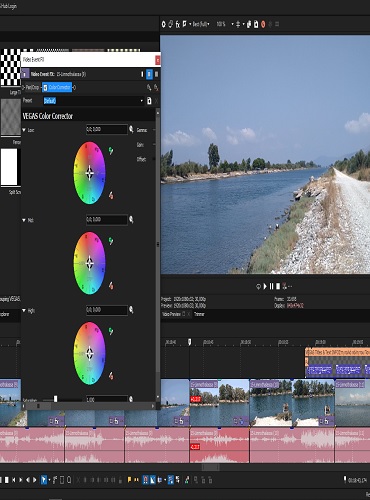Click the playhead marker on the timeline ruler
Viewport: 370px width, 500px height.
tap(190, 342)
